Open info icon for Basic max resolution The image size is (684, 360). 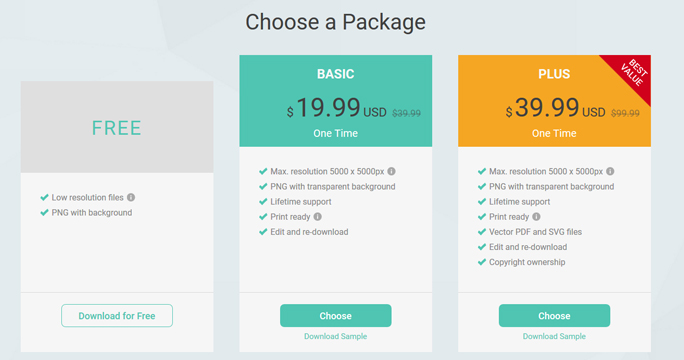(x=391, y=171)
